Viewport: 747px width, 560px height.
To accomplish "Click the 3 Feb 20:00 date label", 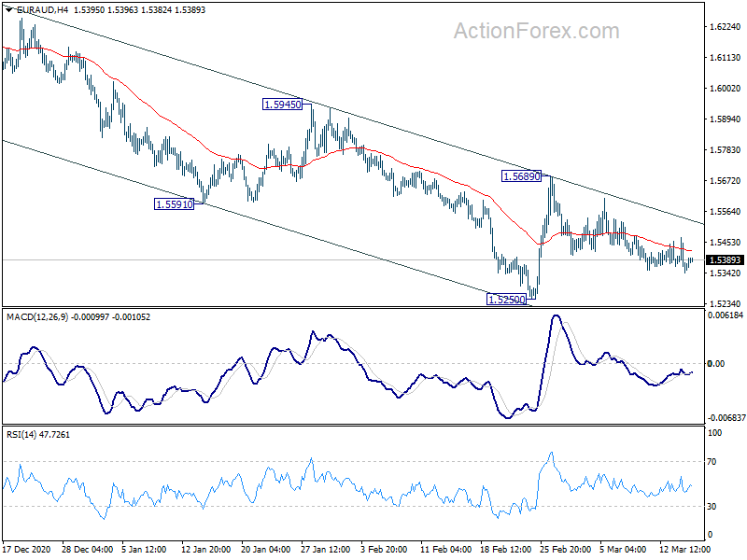I will coord(384,549).
